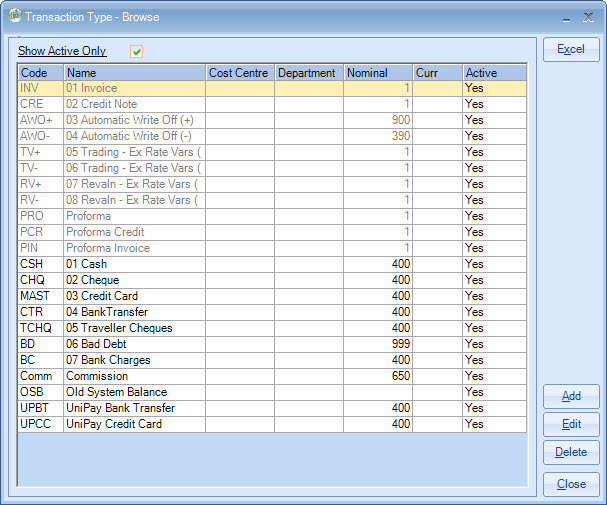Click the Department column header
The image size is (607, 505).
pos(309,73)
